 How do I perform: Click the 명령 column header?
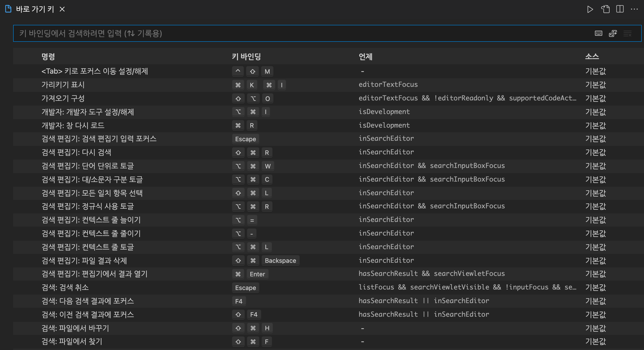(x=48, y=57)
